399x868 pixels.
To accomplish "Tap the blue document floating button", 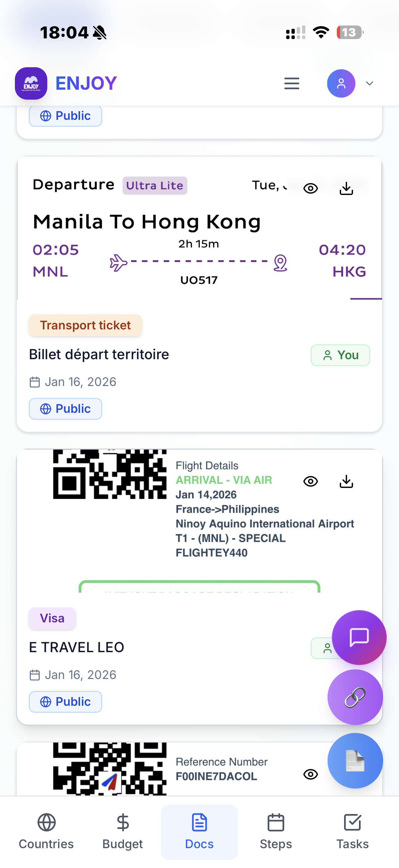I will pos(355,760).
